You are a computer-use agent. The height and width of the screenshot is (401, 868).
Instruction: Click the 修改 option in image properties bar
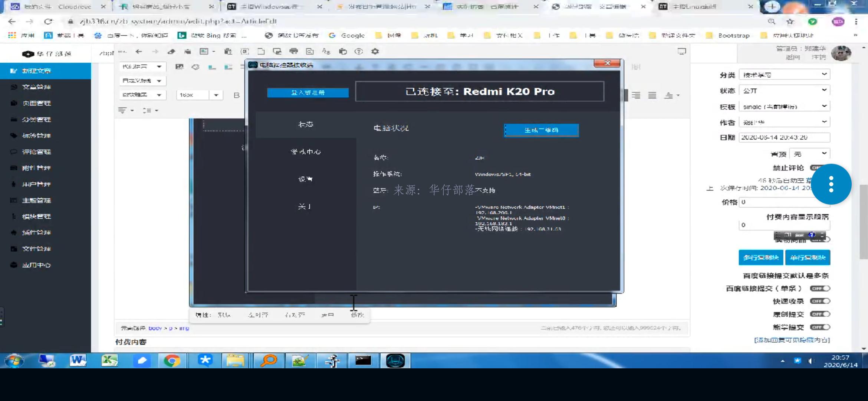tap(357, 315)
